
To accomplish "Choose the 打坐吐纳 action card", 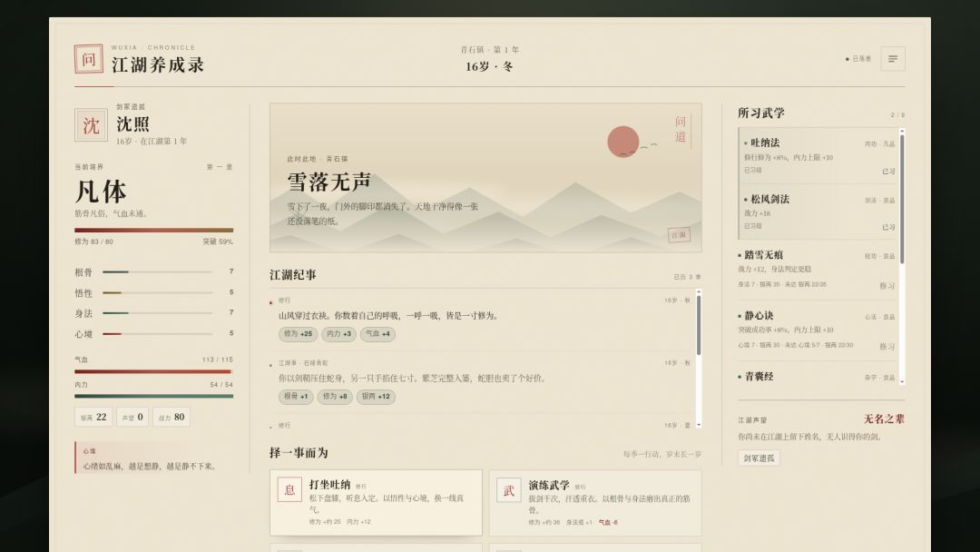I will (376, 503).
